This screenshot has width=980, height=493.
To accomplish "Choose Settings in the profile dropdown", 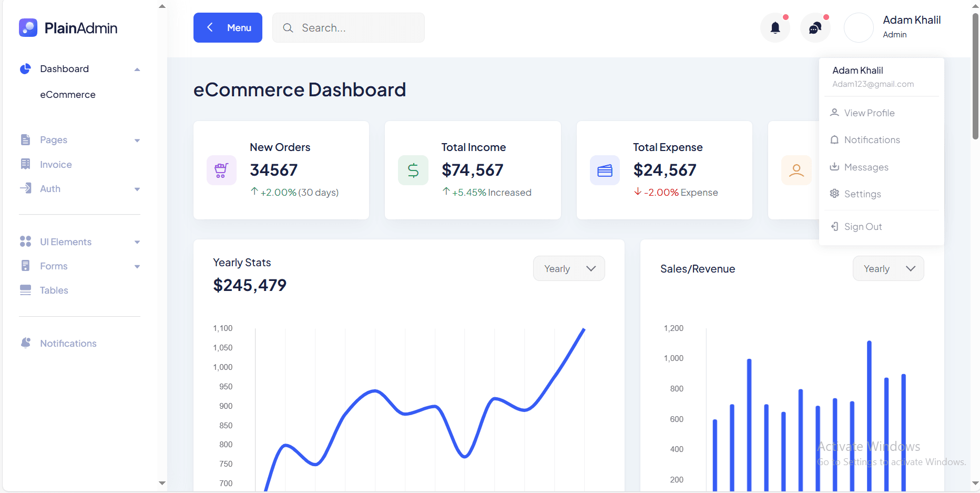I will pos(862,194).
